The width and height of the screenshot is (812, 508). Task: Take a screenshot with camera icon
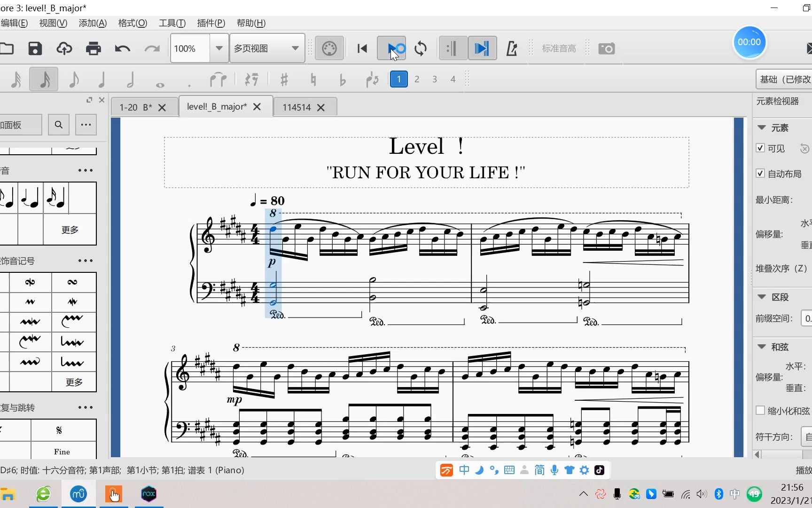coord(607,48)
